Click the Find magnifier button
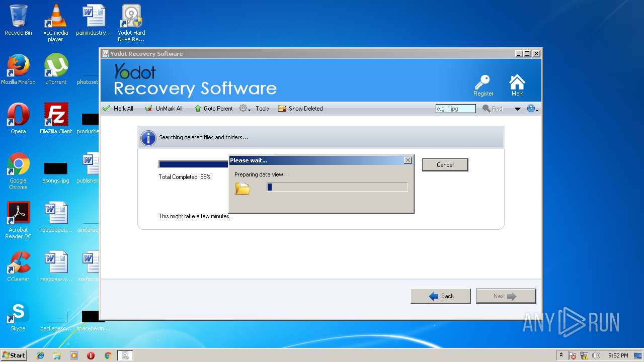The width and height of the screenshot is (644, 362). click(493, 109)
